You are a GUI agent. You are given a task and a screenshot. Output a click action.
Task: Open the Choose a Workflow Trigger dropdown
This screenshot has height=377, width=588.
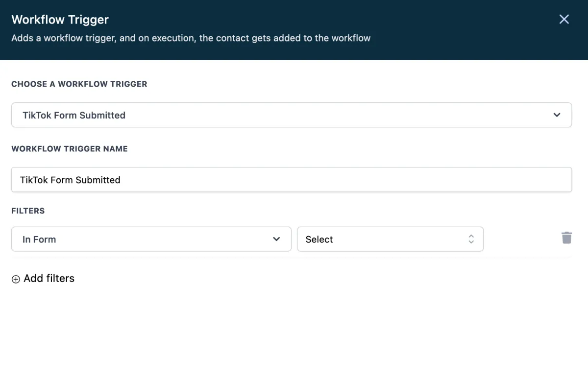[291, 115]
